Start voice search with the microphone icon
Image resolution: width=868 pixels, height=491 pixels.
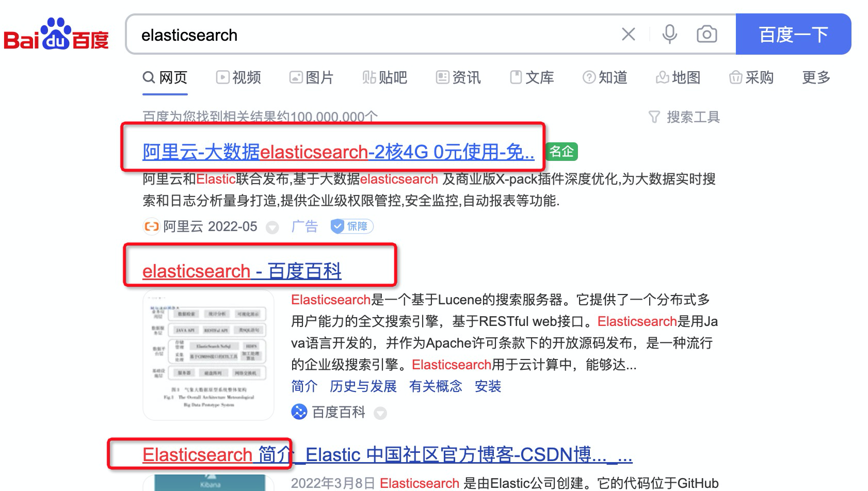coord(670,35)
